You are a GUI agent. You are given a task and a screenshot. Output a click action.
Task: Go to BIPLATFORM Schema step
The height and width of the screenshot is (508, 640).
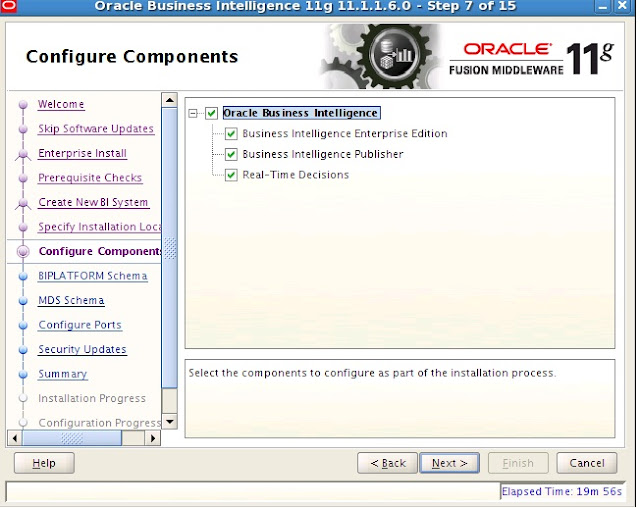point(93,276)
